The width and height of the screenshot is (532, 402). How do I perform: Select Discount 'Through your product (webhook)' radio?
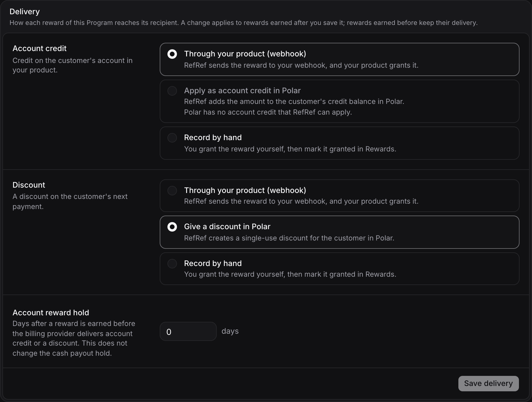(172, 191)
